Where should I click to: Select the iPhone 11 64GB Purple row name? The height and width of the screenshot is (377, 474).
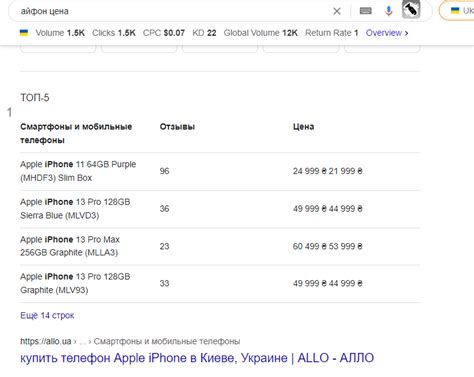78,171
